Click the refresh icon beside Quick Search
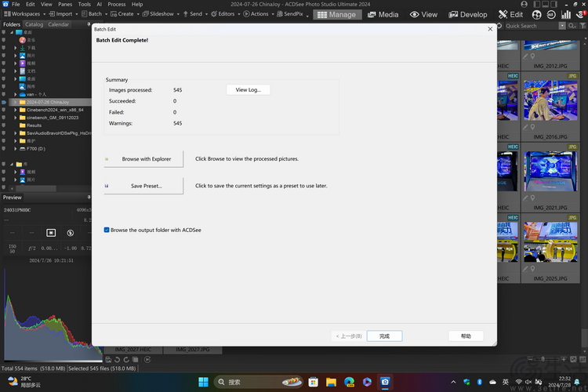Screen dimensions: 588x392 499,26
